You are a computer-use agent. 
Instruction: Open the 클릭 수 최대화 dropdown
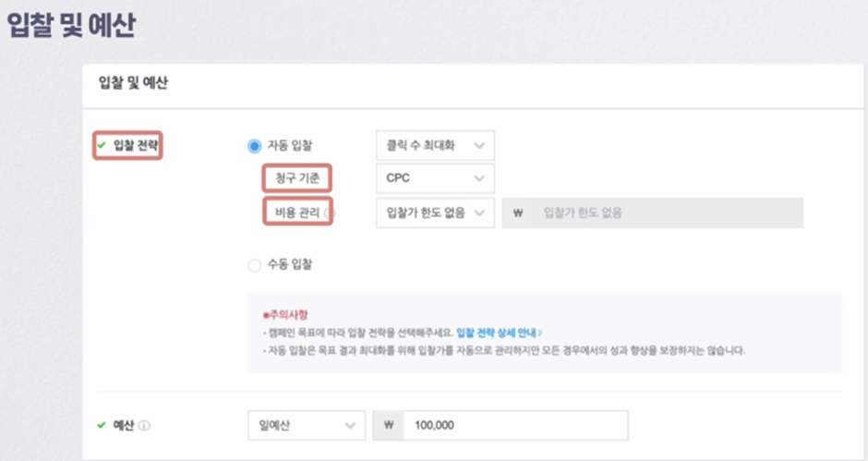pyautogui.click(x=435, y=146)
